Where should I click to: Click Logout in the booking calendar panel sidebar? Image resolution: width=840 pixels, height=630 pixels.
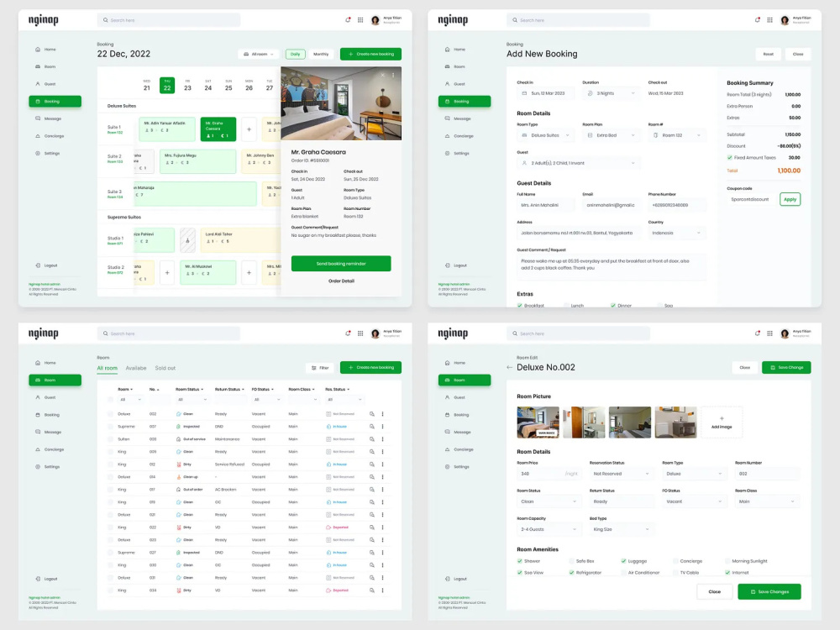click(x=46, y=265)
